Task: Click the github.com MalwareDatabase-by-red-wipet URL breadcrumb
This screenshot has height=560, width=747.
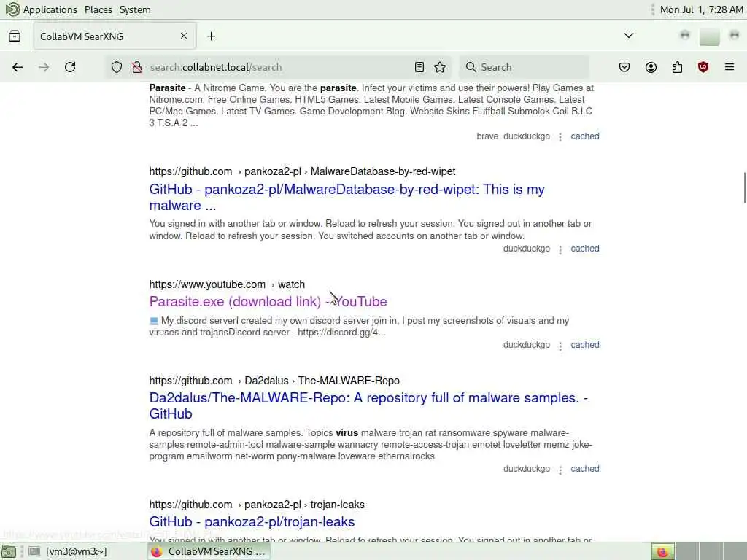Action: pyautogui.click(x=302, y=171)
